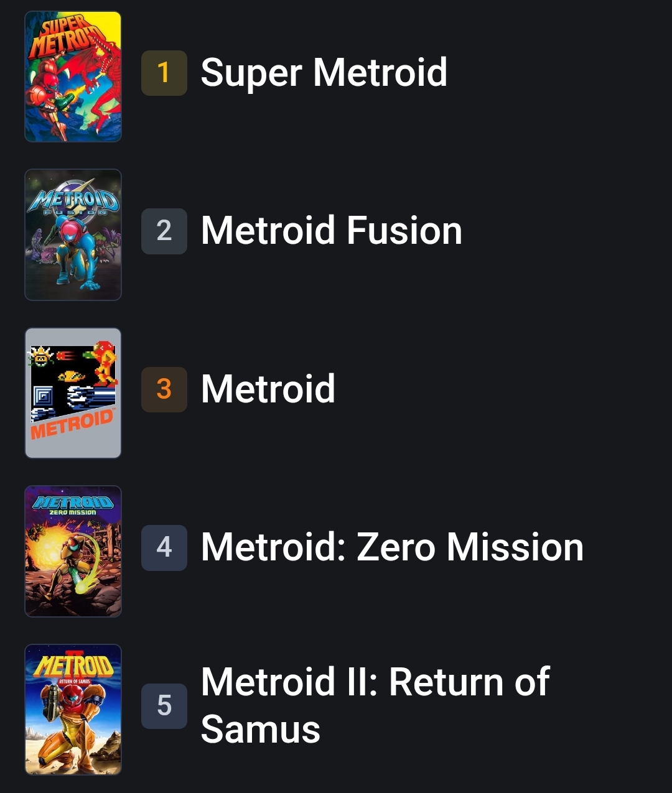Open the Super Metroid title link
The image size is (672, 793).
point(324,73)
